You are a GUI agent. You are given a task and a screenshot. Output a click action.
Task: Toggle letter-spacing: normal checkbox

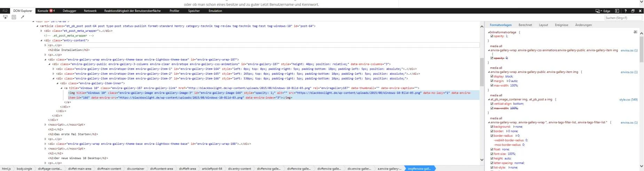coord(492,163)
